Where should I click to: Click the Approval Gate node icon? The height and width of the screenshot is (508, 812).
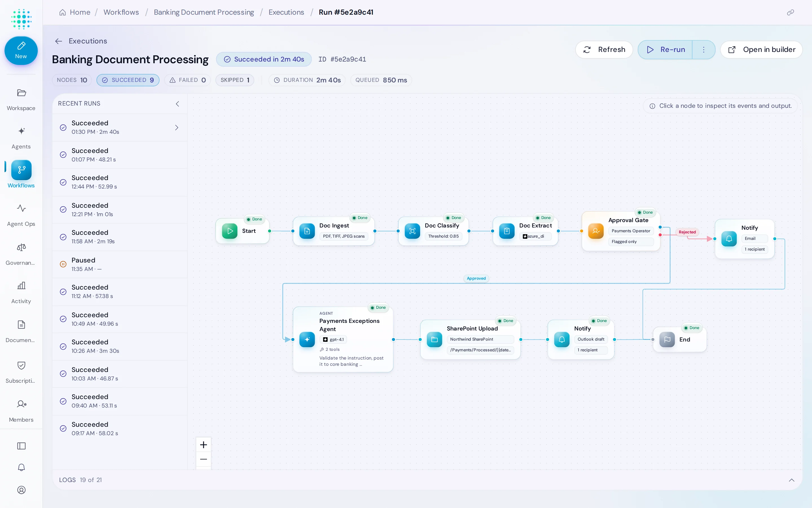596,231
